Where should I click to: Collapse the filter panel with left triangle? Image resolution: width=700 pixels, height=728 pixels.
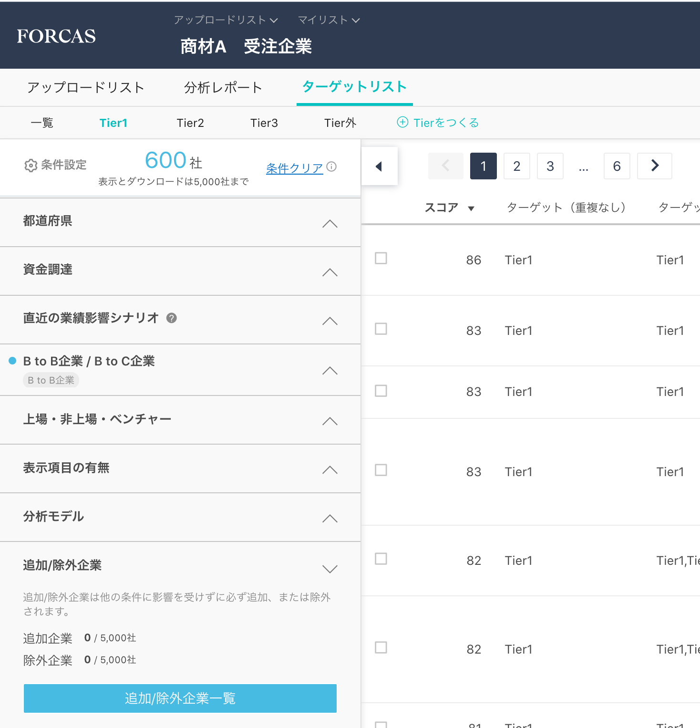(x=379, y=166)
